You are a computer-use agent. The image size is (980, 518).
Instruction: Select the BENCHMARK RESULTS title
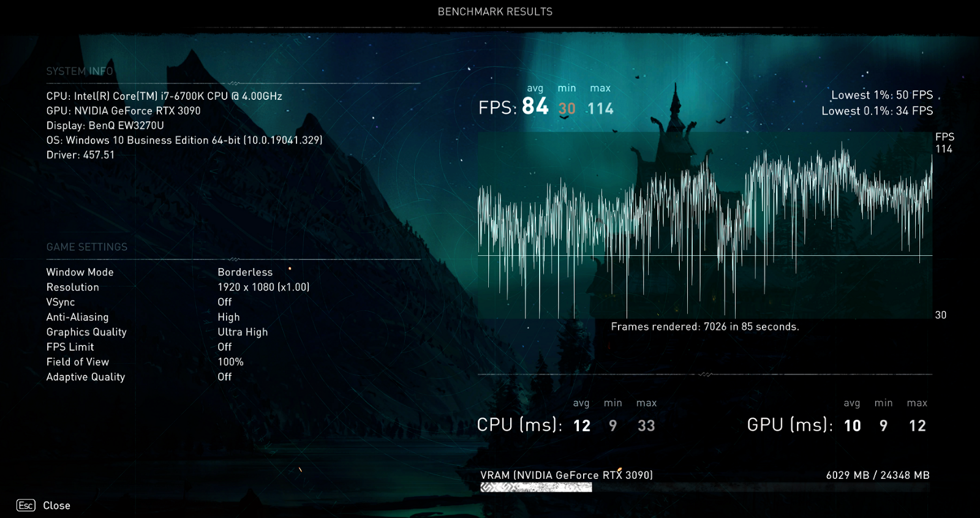(x=495, y=12)
